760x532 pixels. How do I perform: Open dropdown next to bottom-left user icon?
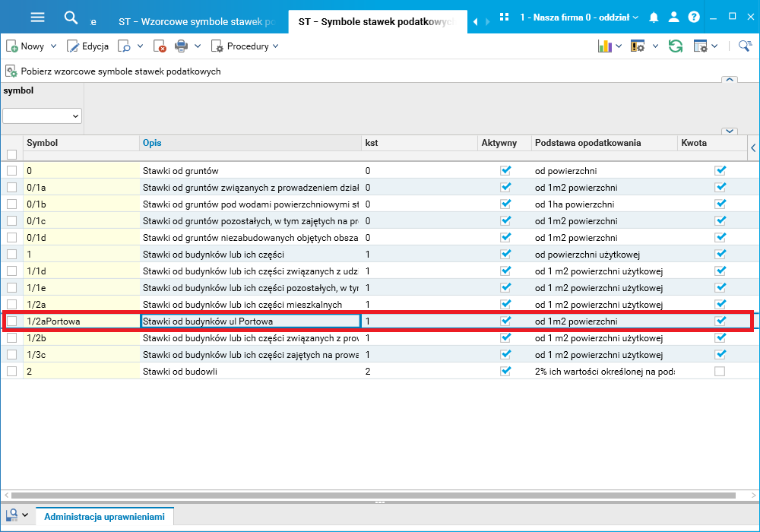(x=25, y=515)
